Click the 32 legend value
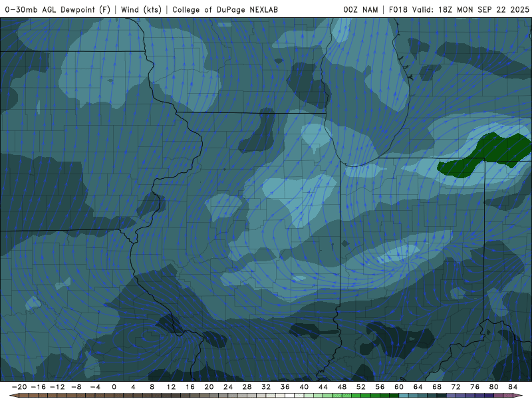The height and width of the screenshot is (399, 532). point(266,387)
